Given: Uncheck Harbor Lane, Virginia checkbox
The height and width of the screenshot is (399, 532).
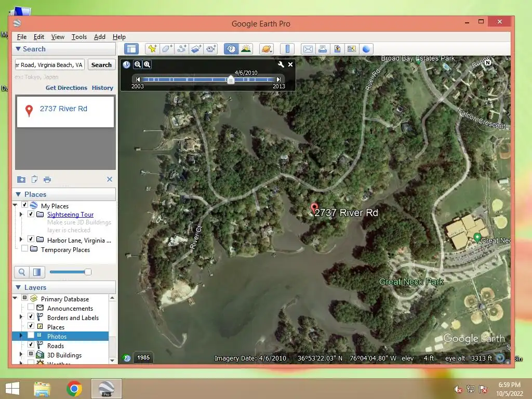Looking at the screenshot, I should (31, 239).
